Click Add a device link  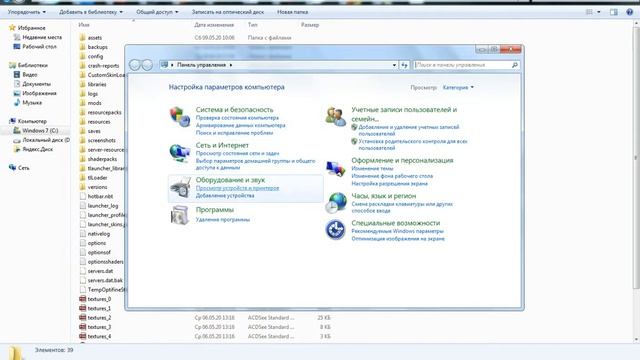[225, 196]
